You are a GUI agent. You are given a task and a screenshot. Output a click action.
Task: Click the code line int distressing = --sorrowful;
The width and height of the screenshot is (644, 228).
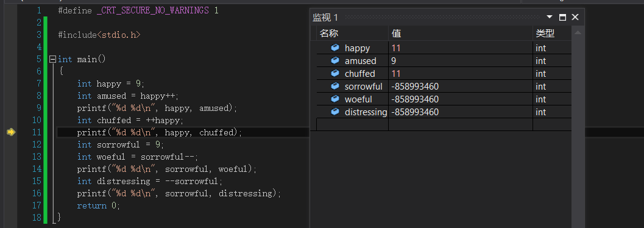coord(150,181)
